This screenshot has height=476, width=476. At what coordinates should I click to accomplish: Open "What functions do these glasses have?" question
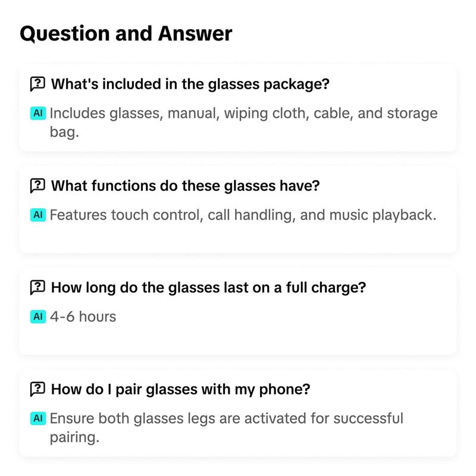[185, 186]
